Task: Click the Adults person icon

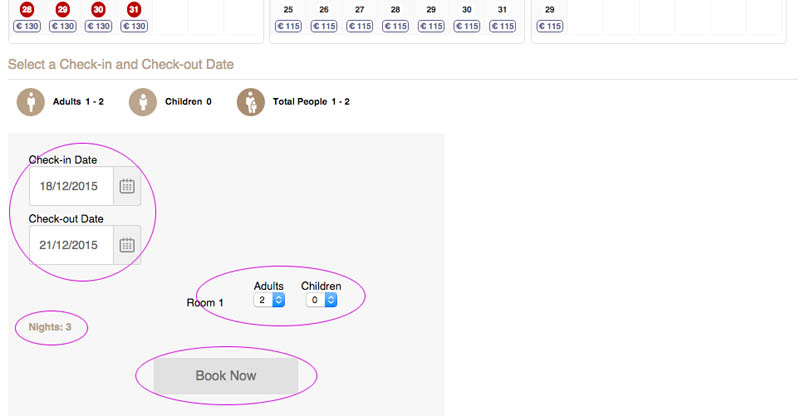Action: tap(32, 102)
